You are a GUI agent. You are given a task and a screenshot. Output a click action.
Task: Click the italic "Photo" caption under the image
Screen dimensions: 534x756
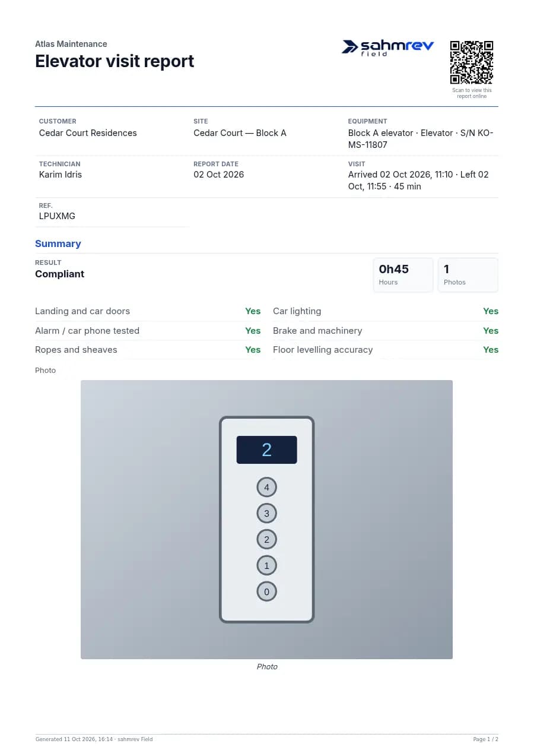coord(267,667)
